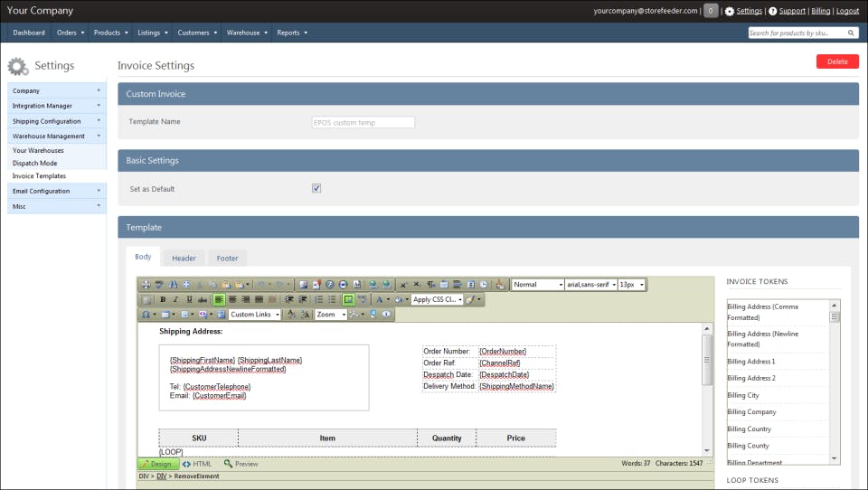Open the Media Manager icon
Image resolution: width=868 pixels, height=490 pixels.
[344, 285]
